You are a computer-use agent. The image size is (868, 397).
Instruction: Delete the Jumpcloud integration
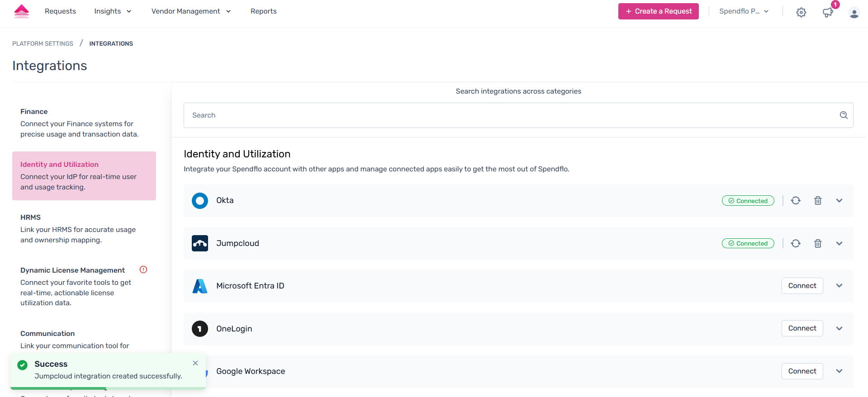[x=818, y=244]
